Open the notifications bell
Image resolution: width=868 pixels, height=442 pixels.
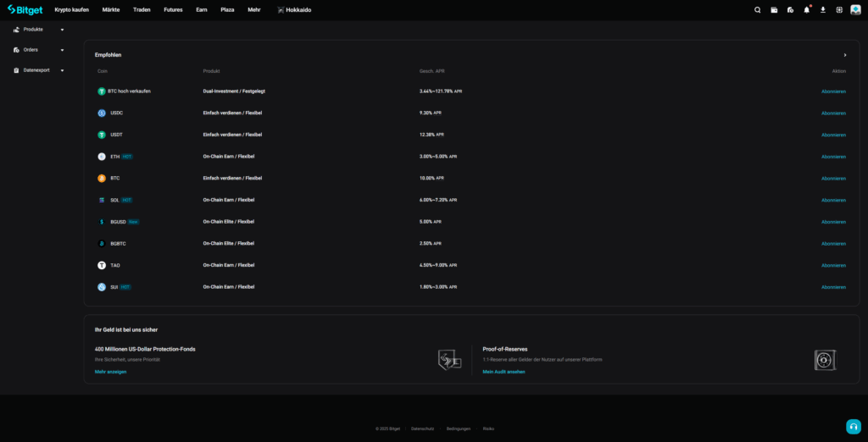(x=807, y=9)
